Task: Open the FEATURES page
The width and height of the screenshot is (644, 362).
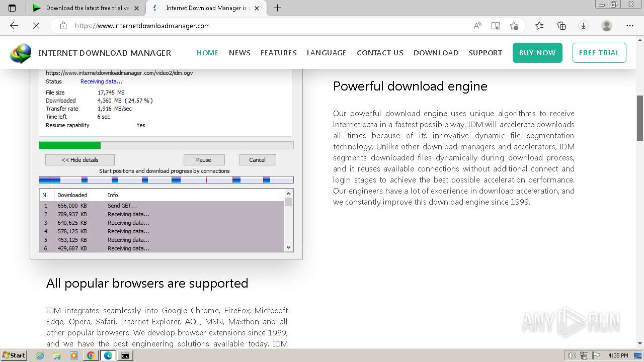Action: 278,53
